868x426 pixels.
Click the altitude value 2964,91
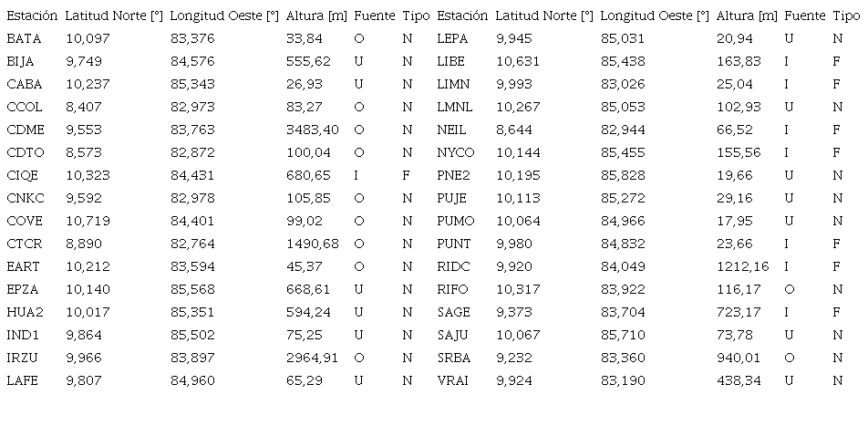312,358
